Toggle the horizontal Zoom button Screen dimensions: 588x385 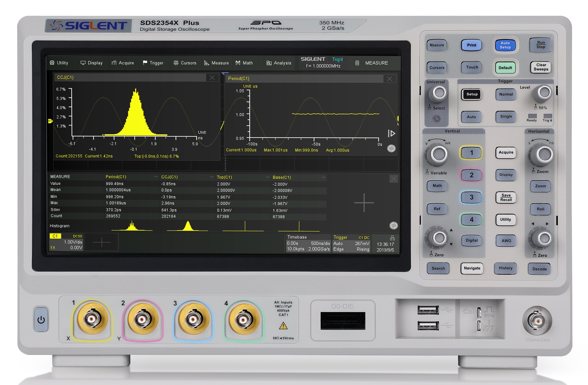coord(540,186)
